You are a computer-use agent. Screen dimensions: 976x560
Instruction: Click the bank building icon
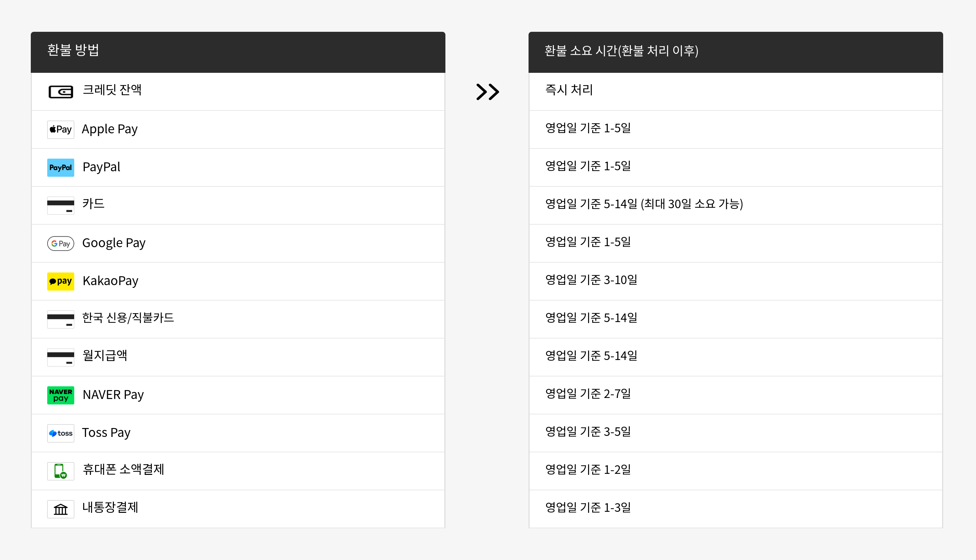61,509
